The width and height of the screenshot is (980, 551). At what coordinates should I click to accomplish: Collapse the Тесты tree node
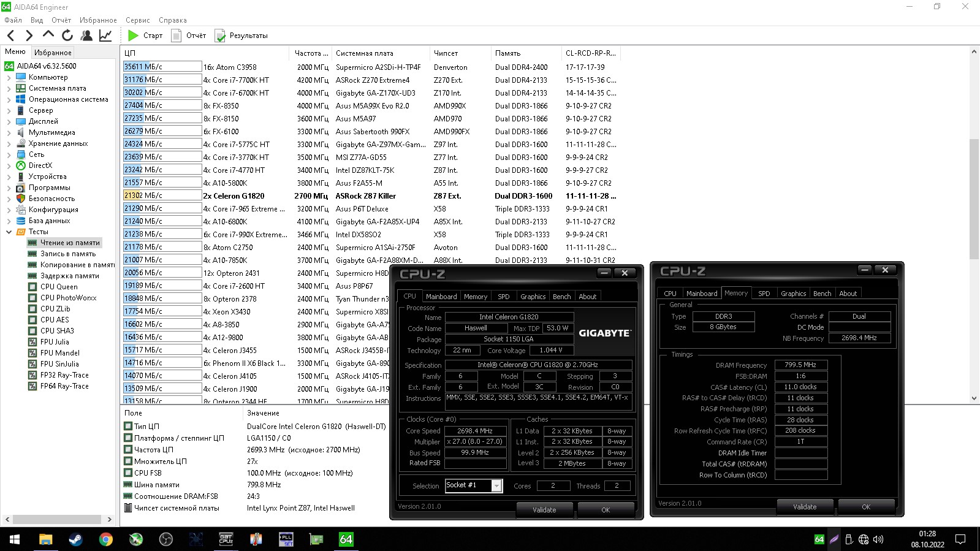click(9, 232)
